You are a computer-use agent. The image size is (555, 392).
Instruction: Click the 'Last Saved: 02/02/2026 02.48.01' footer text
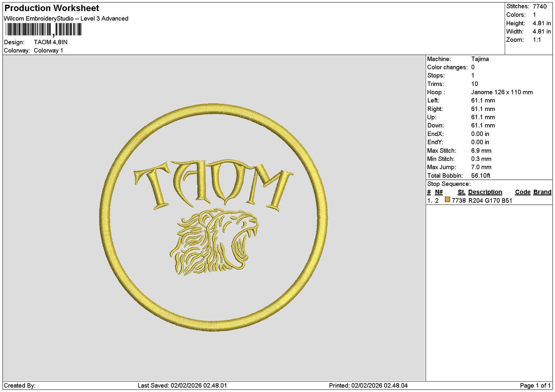tap(182, 385)
